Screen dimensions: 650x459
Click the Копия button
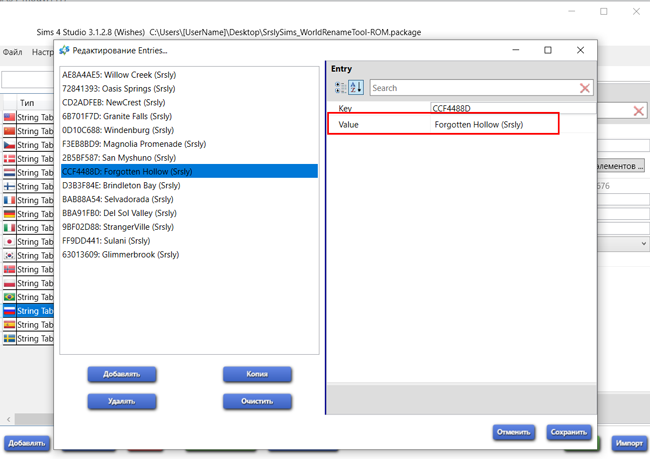tap(257, 374)
